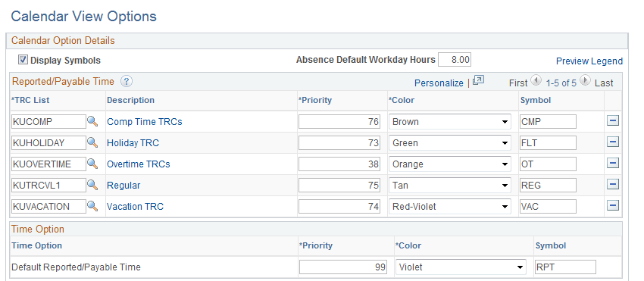Open lookup for KUVACATION TRC list
This screenshot has height=281, width=644.
pos(92,206)
